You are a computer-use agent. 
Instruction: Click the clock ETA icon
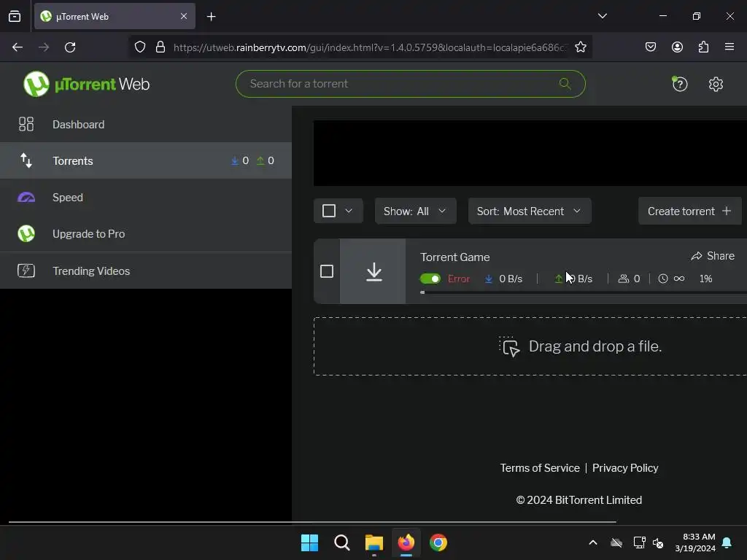click(x=662, y=279)
